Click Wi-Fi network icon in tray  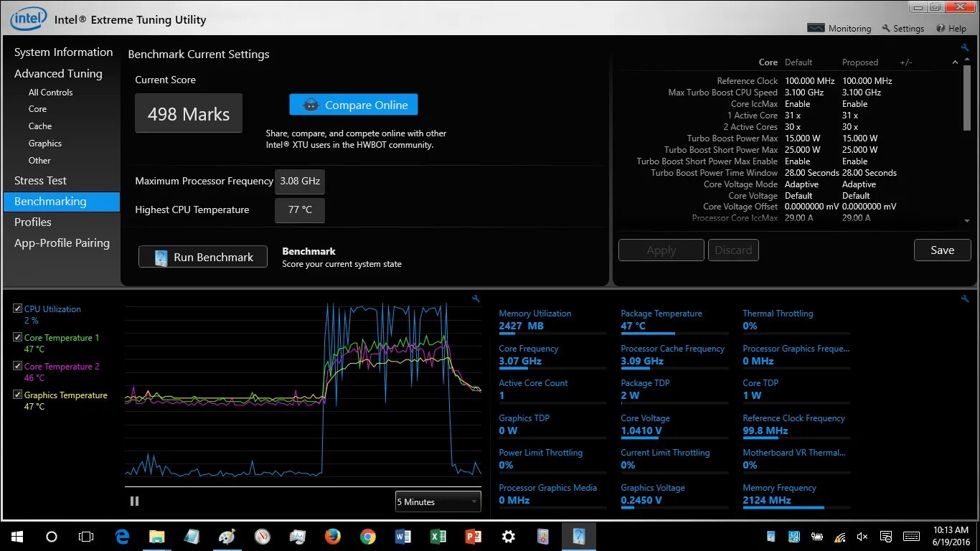click(839, 536)
